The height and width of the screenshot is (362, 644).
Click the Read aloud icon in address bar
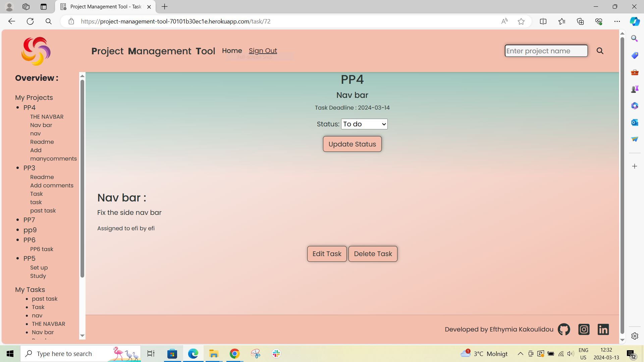click(504, 21)
